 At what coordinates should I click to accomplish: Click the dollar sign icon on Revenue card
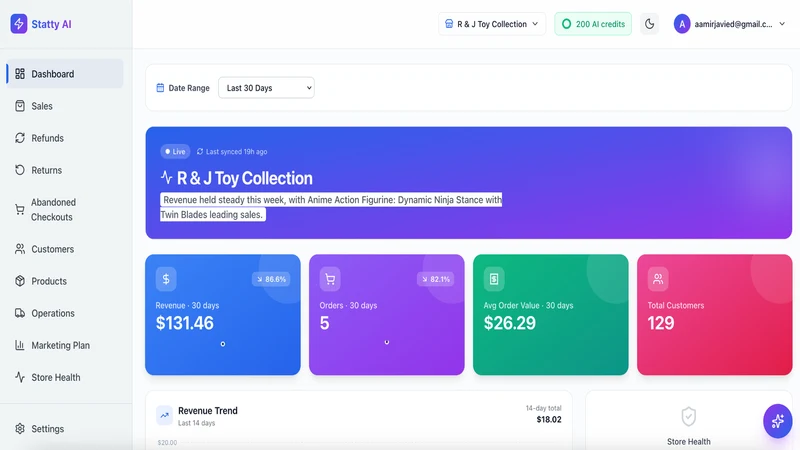166,279
